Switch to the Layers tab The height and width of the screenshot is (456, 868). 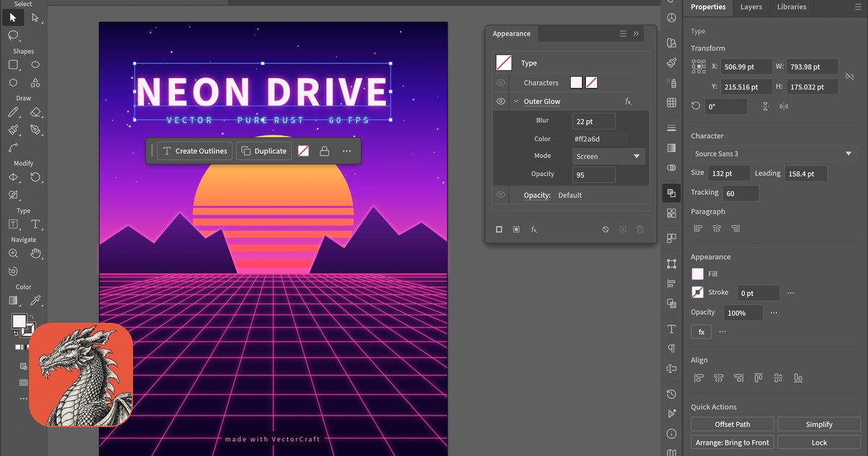[751, 7]
